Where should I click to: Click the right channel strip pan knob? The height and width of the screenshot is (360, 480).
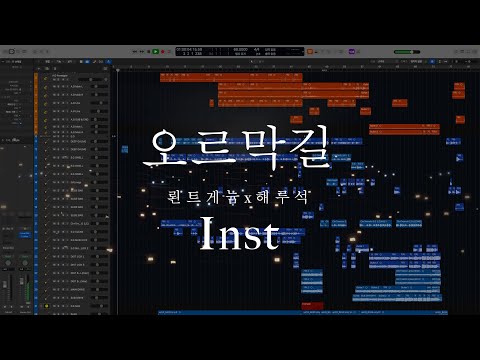pos(25,263)
